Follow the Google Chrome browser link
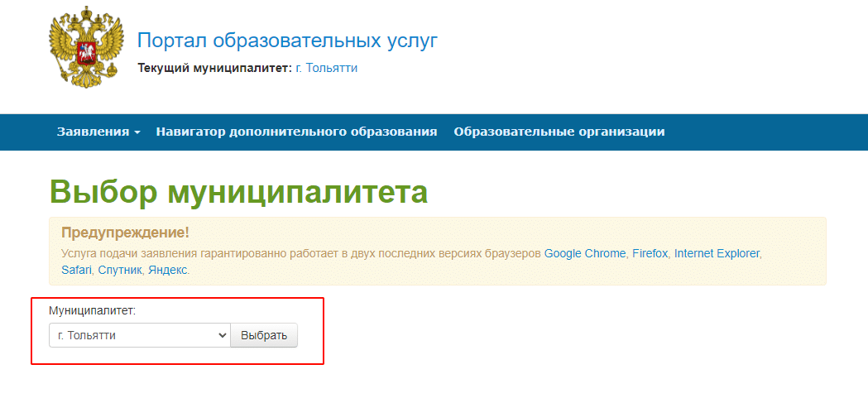 pyautogui.click(x=585, y=253)
